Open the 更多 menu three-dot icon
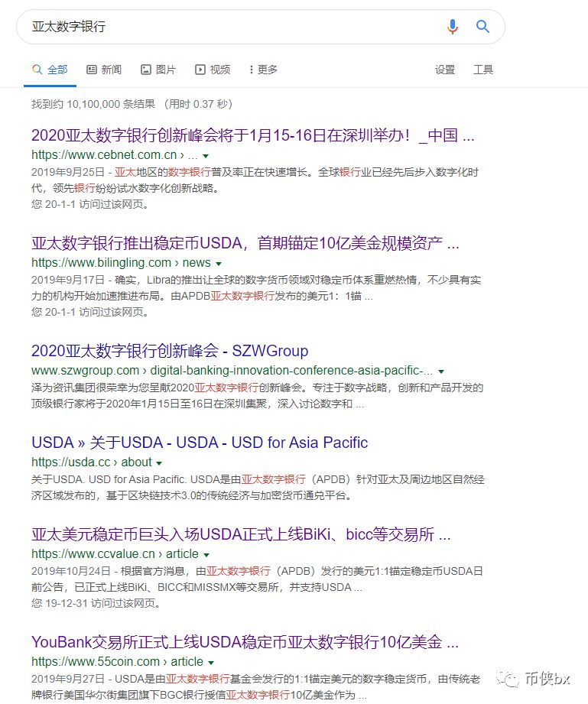Image resolution: width=588 pixels, height=704 pixels. tap(251, 70)
